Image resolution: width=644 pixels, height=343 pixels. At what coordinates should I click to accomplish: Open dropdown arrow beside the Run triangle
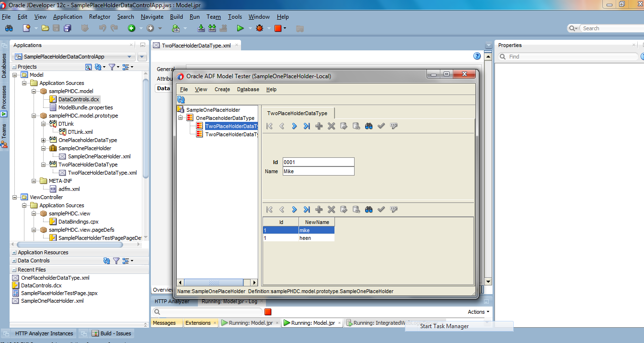(x=250, y=28)
